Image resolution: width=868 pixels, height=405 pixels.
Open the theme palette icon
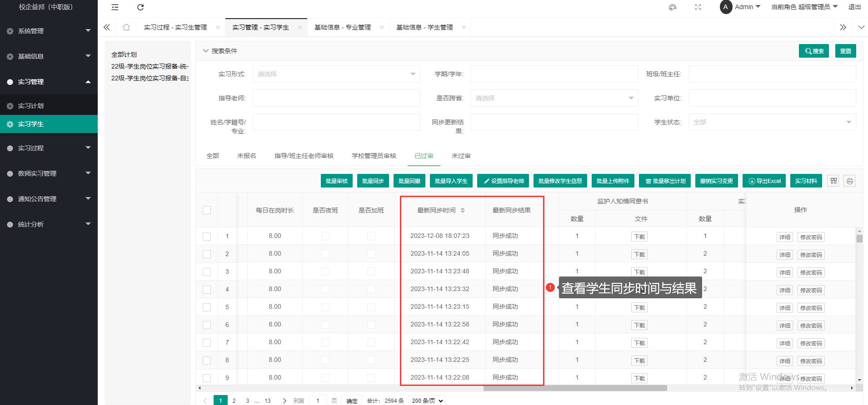673,7
